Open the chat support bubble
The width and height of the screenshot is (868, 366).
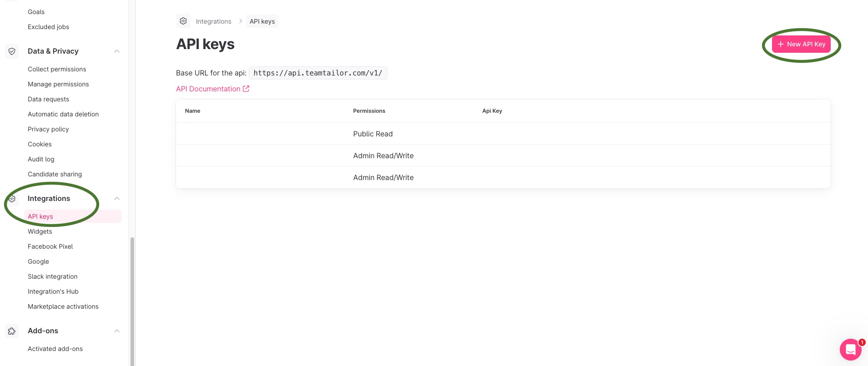(x=851, y=350)
